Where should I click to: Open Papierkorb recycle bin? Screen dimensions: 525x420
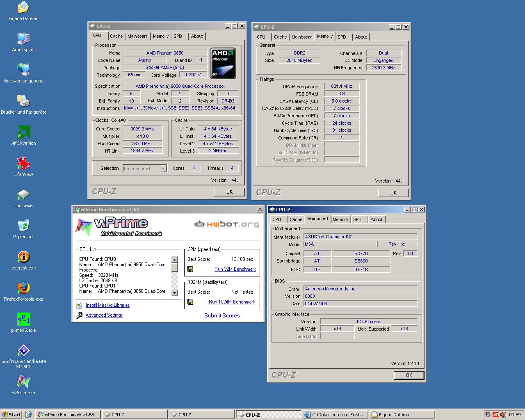23,229
